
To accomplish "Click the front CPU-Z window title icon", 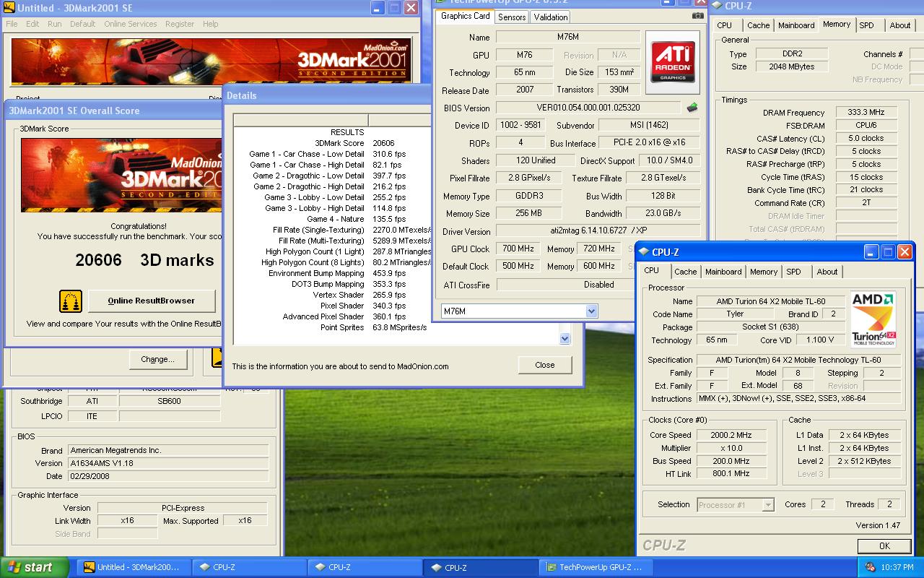I will (x=643, y=252).
